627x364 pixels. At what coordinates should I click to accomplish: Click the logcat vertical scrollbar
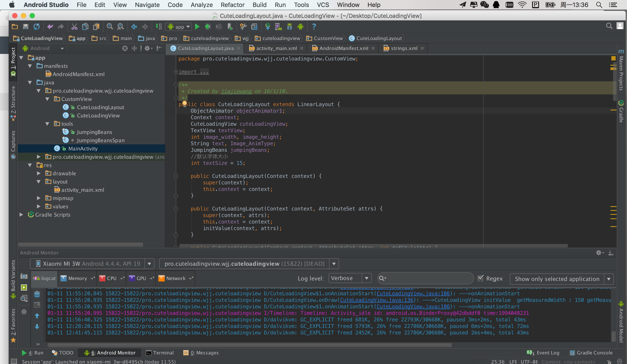pos(614,337)
